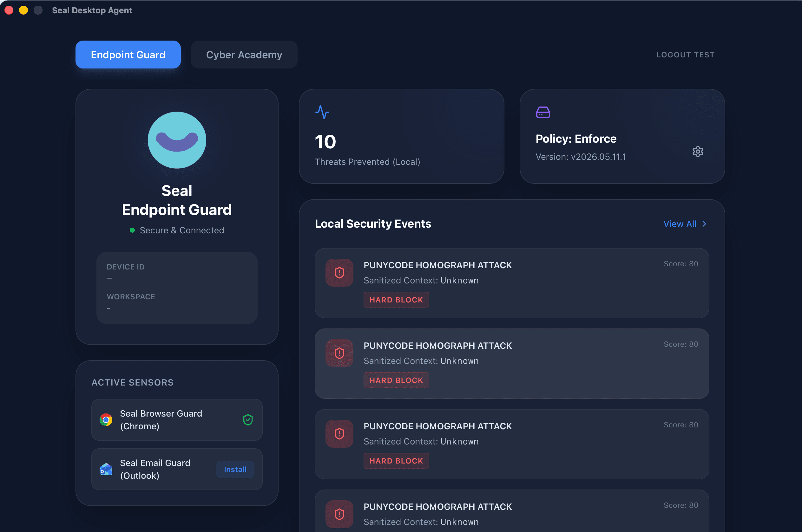This screenshot has height=532, width=802.
Task: Click shield alert icon of fourth punycode event
Action: 339,514
